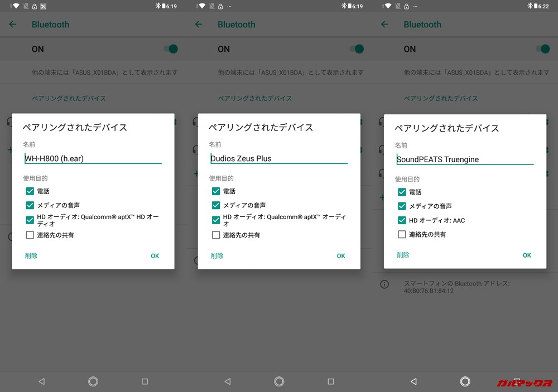Image resolution: width=558 pixels, height=392 pixels.
Task: Uncheck 電話 for WH-H800 (h.ear)
Action: pyautogui.click(x=30, y=191)
